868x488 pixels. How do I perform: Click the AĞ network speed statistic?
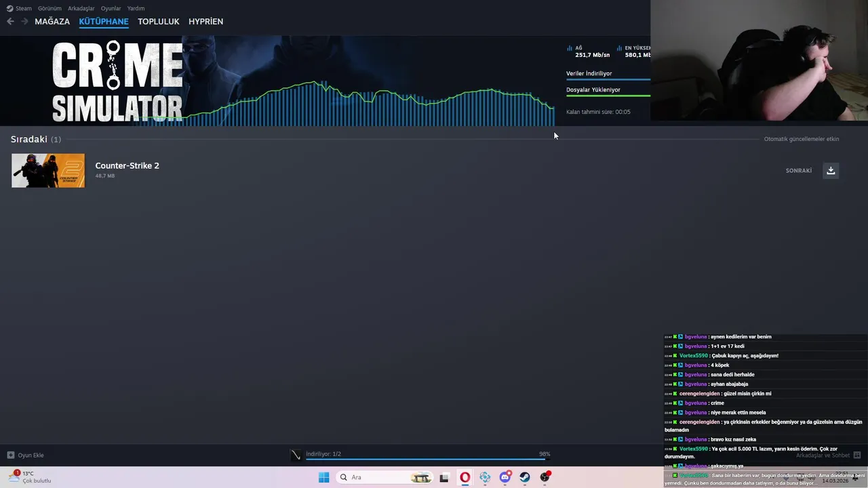pyautogui.click(x=587, y=52)
